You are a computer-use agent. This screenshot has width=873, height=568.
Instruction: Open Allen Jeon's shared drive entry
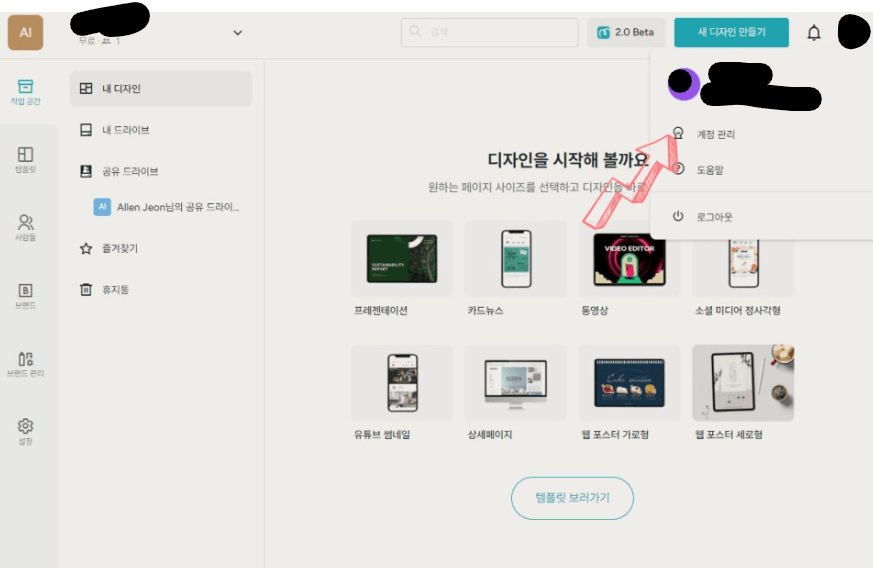(x=168, y=207)
